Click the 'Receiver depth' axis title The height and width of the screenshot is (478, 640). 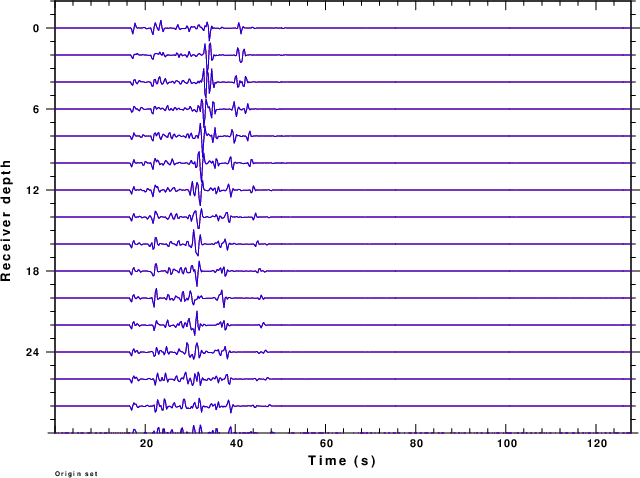6,220
